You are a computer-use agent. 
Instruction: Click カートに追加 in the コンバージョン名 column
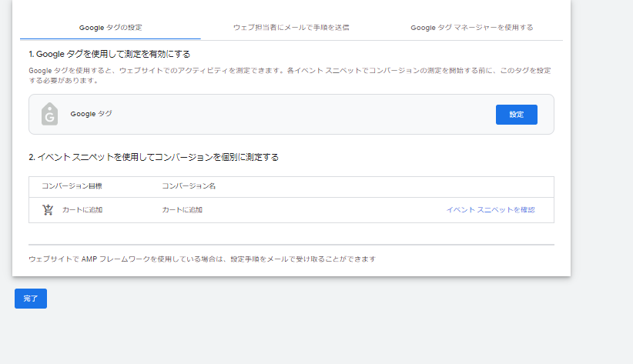[x=182, y=210]
